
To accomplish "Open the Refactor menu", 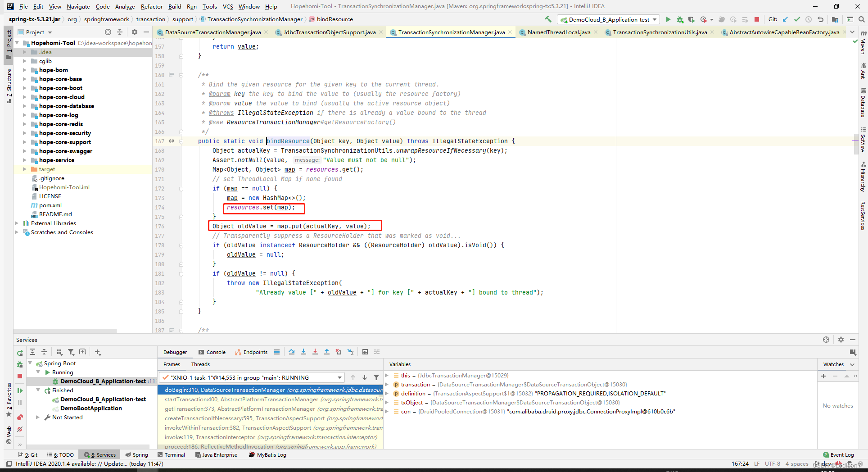I will (152, 6).
